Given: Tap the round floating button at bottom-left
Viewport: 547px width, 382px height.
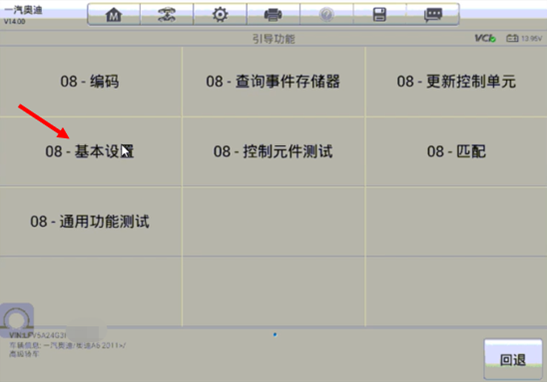Looking at the screenshot, I should 16,320.
